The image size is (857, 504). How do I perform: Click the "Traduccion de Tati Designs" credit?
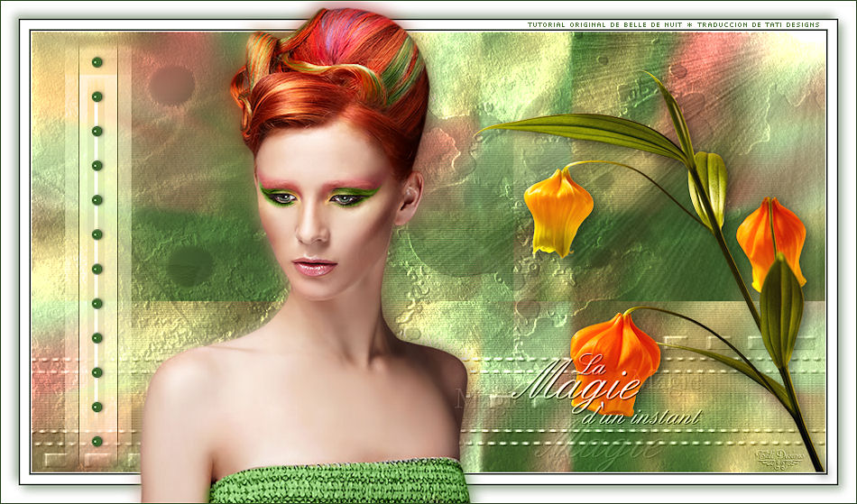pyautogui.click(x=757, y=24)
